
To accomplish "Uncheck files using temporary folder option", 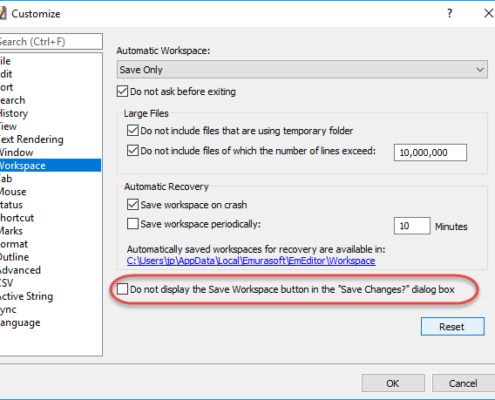I will [133, 130].
